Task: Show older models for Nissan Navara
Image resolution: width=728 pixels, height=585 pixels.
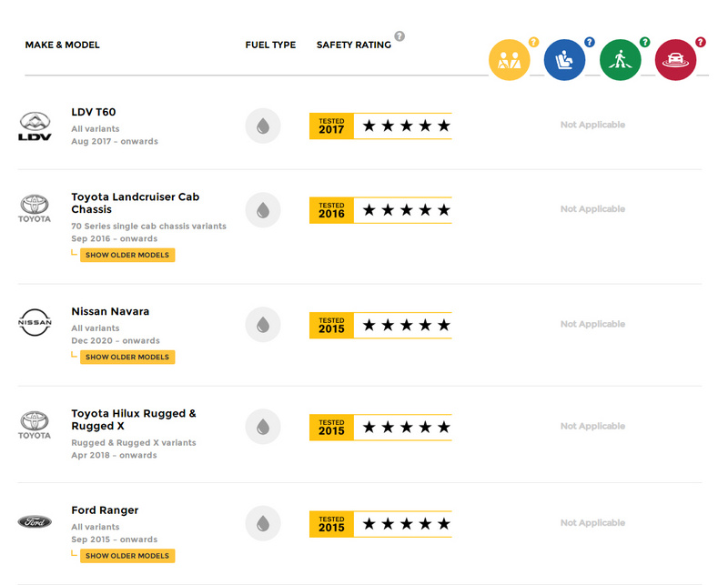Action: point(127,357)
